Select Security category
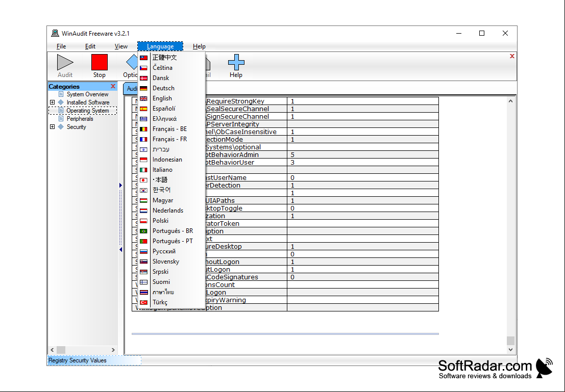Screen dimensions: 565x392 click(77, 127)
